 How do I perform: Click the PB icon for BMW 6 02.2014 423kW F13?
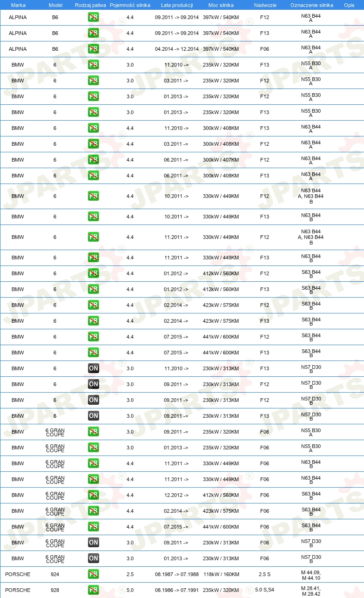click(94, 321)
